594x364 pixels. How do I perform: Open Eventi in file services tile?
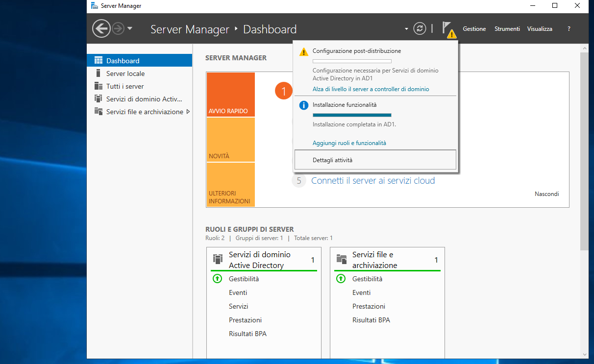[x=361, y=292]
